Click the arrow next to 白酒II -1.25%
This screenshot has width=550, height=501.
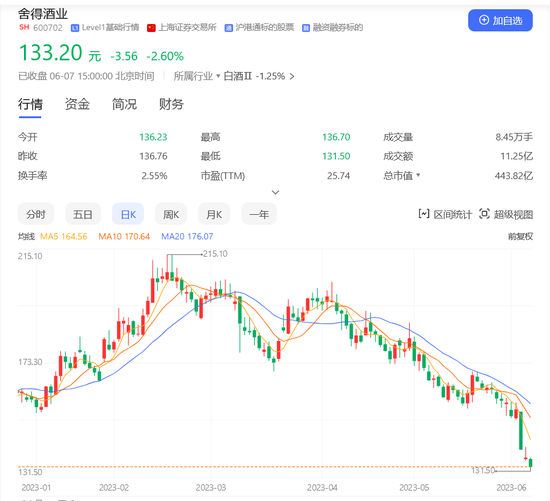coord(292,76)
